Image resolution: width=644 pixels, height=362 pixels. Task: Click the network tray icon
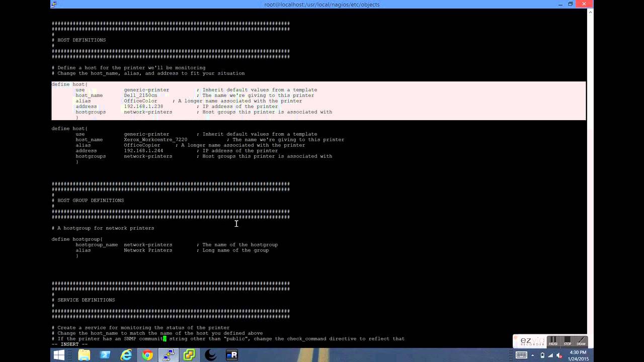550,355
